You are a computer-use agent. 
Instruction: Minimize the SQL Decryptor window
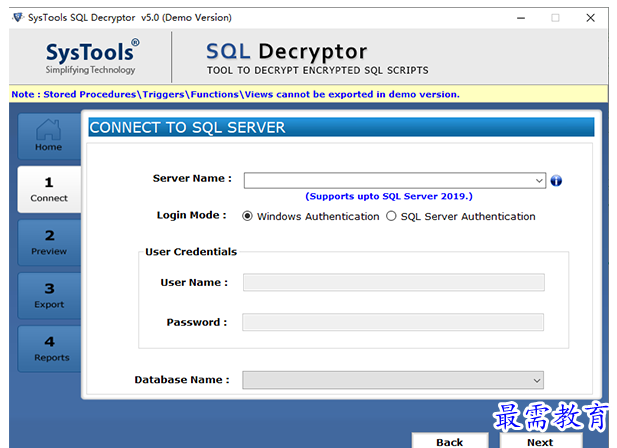coord(521,17)
